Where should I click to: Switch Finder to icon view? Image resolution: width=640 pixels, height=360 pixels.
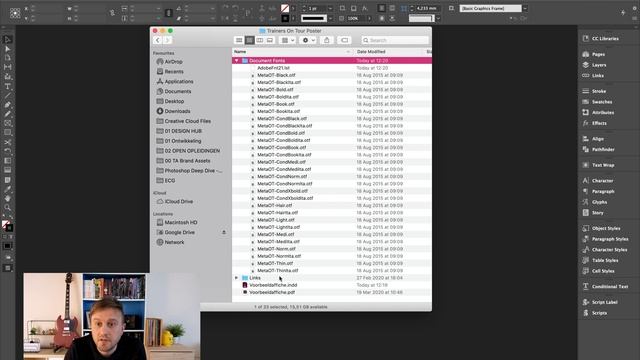(x=239, y=40)
